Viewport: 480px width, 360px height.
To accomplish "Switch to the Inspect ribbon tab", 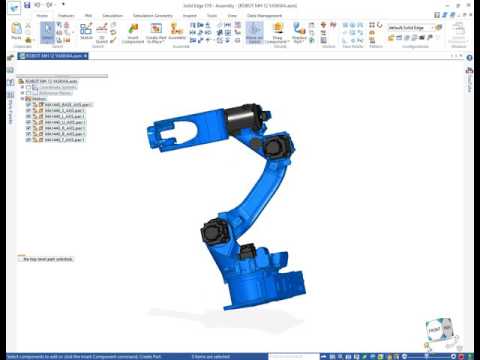I will tap(190, 16).
